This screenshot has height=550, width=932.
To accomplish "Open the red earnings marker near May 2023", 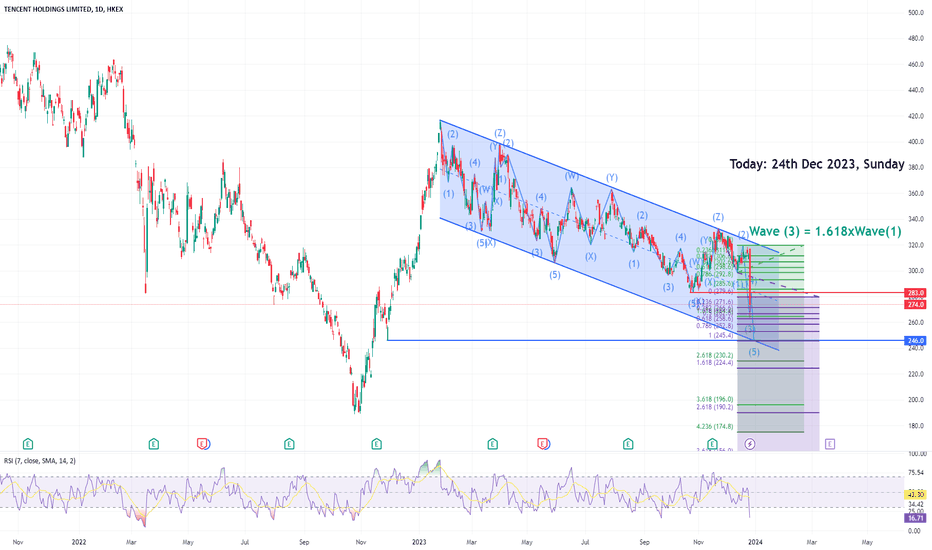I will tap(543, 444).
